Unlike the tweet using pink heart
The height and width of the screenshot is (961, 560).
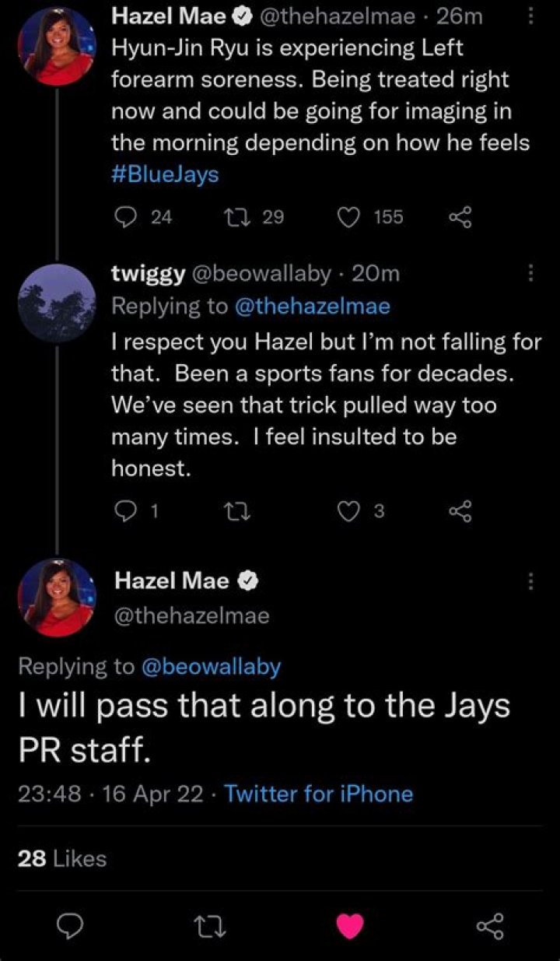pyautogui.click(x=350, y=925)
